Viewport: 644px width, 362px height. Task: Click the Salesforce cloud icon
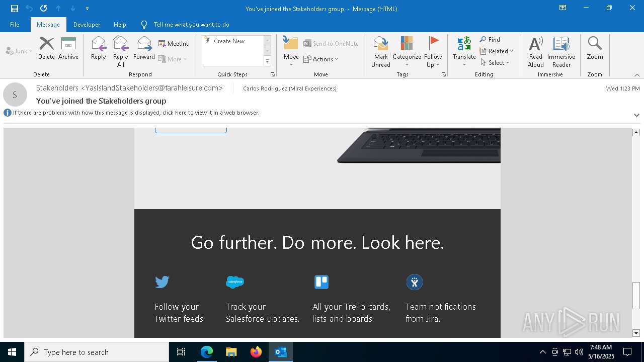[235, 282]
